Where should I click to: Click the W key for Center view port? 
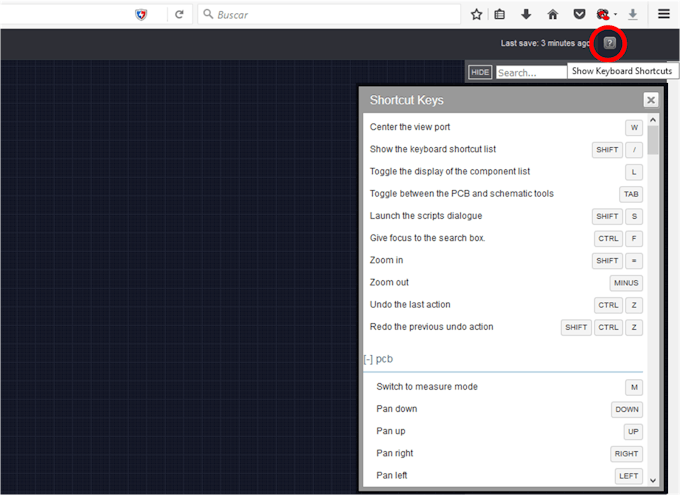pyautogui.click(x=634, y=128)
